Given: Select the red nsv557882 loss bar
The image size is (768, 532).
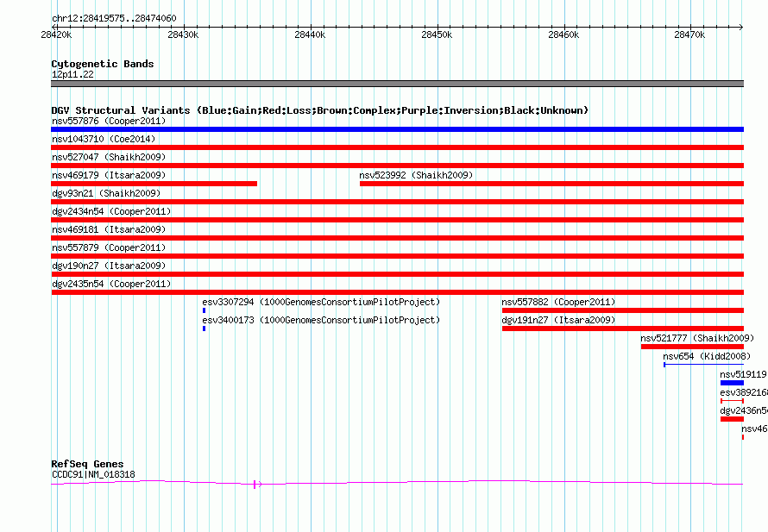Looking at the screenshot, I should [623, 310].
